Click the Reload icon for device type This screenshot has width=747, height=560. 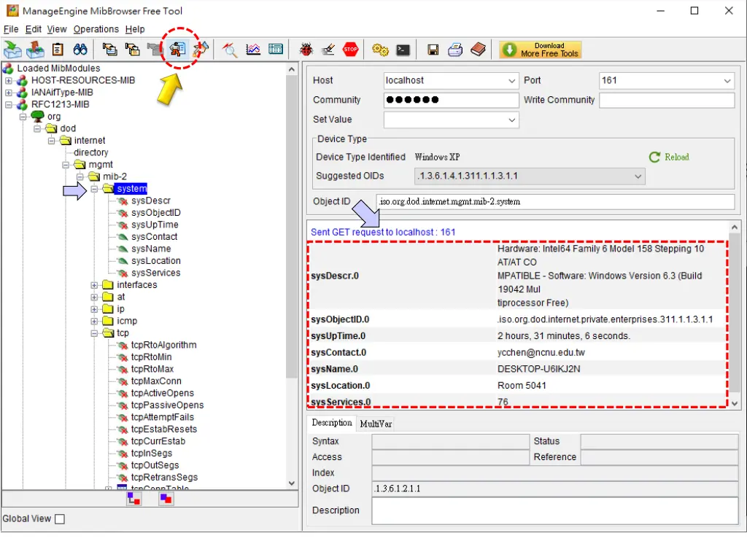[x=654, y=157]
